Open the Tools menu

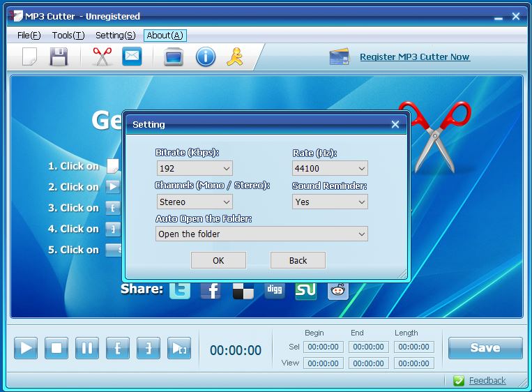[68, 36]
